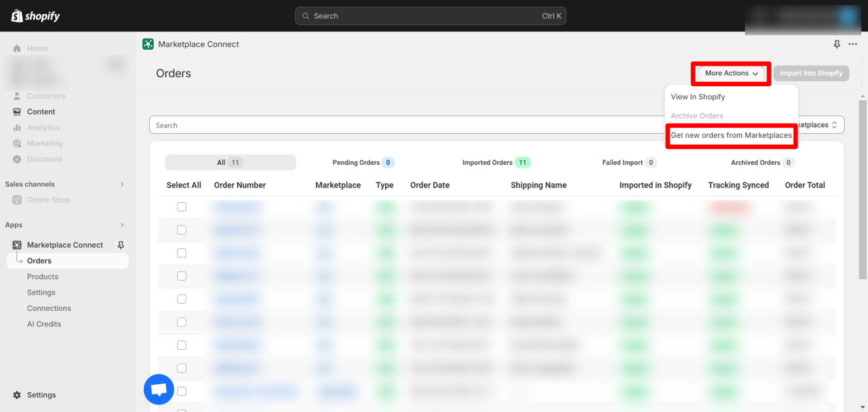Expand the Apps section chevron
Image resolution: width=868 pixels, height=412 pixels.
[x=122, y=225]
